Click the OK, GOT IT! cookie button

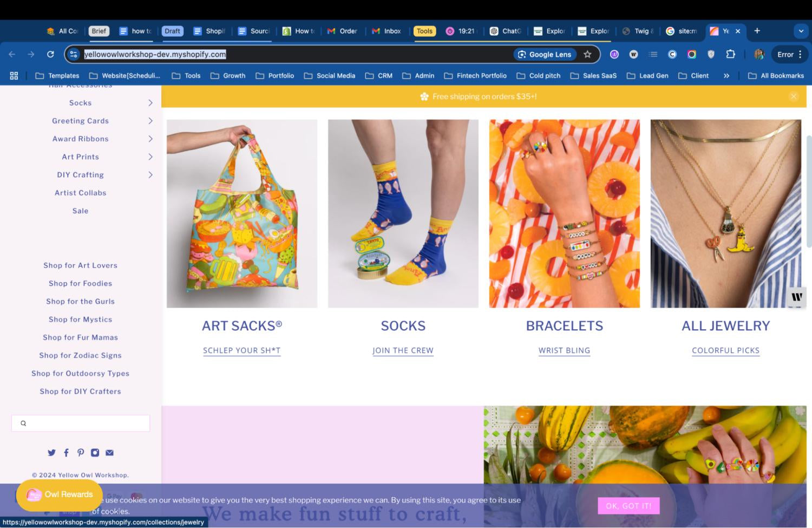pos(628,506)
